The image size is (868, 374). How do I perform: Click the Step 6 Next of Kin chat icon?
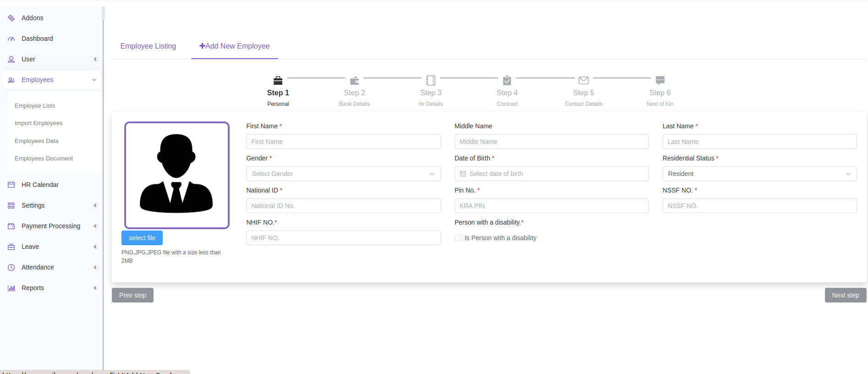(x=660, y=81)
